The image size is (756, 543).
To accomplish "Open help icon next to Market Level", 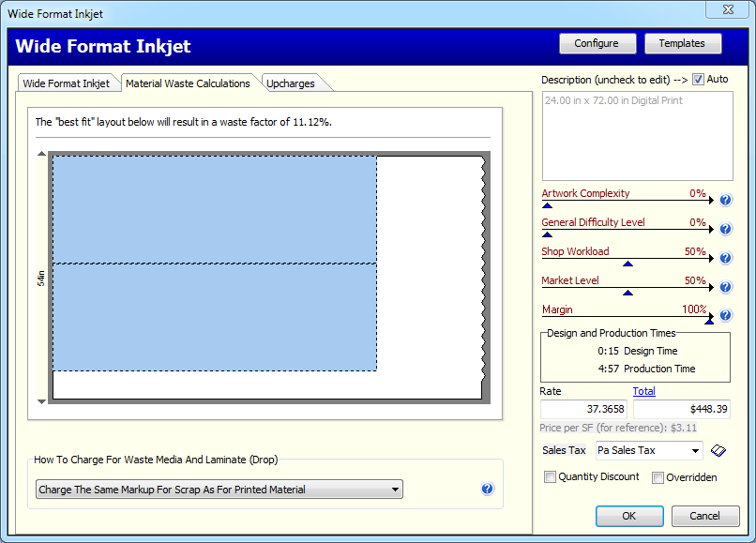I will (x=725, y=287).
